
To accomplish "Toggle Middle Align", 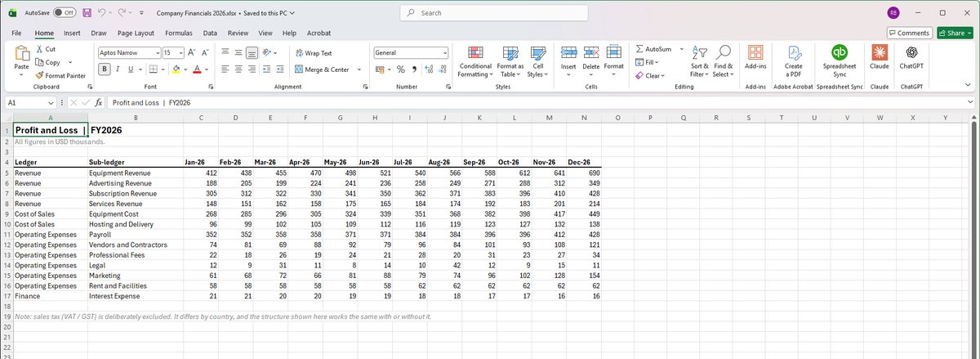I will point(238,52).
